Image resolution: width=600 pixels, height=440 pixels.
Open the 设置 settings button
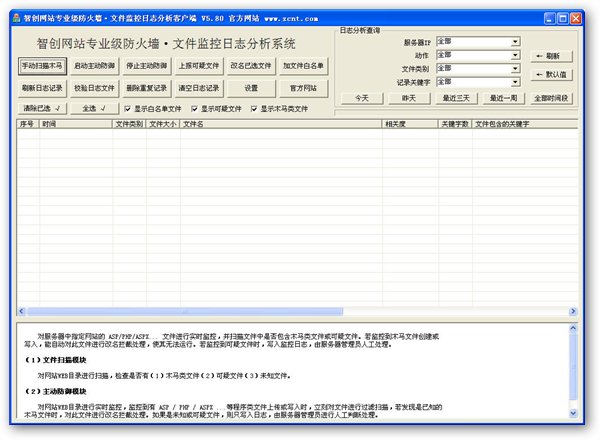[x=250, y=88]
